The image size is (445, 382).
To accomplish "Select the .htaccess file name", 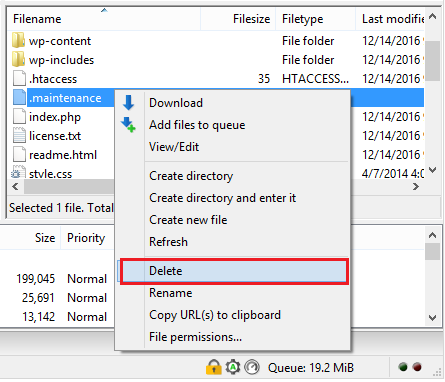I will [x=53, y=79].
